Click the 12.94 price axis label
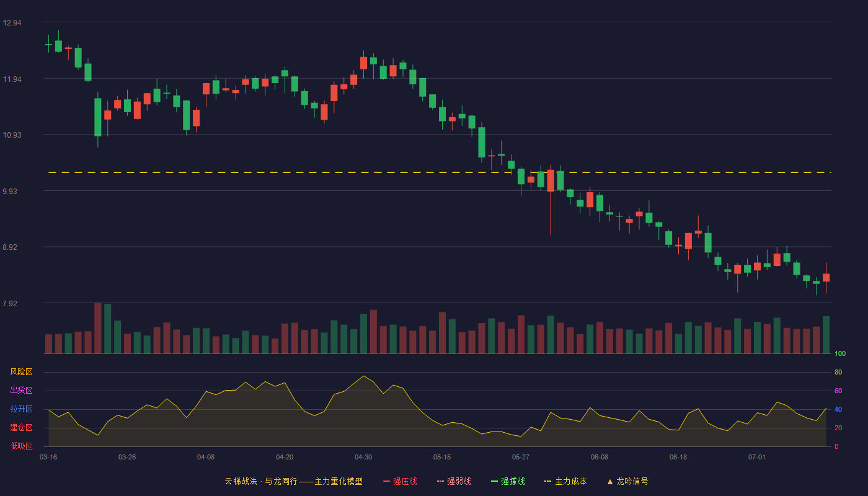Image resolution: width=868 pixels, height=496 pixels. (x=12, y=23)
